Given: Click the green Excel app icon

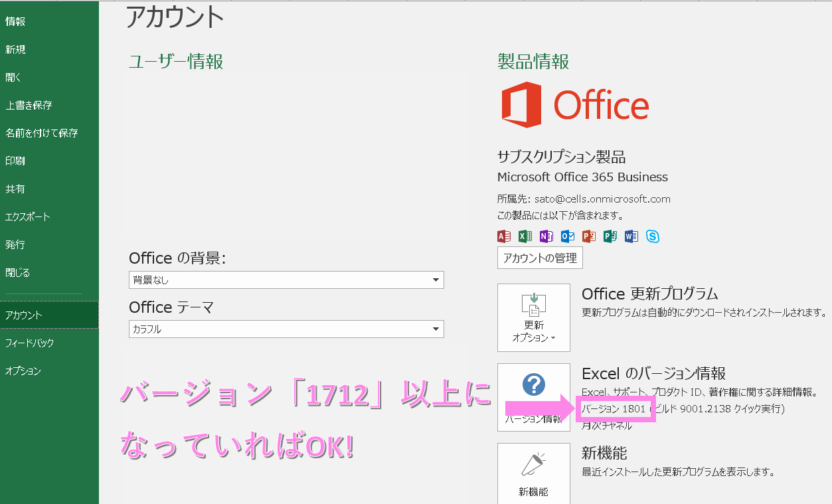Looking at the screenshot, I should [525, 236].
